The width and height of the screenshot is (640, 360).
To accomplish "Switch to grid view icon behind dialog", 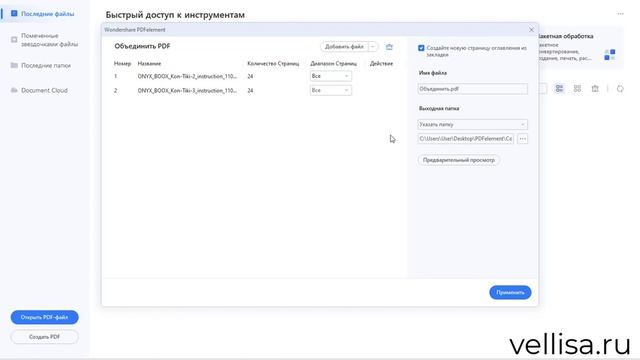I will pyautogui.click(x=577, y=89).
